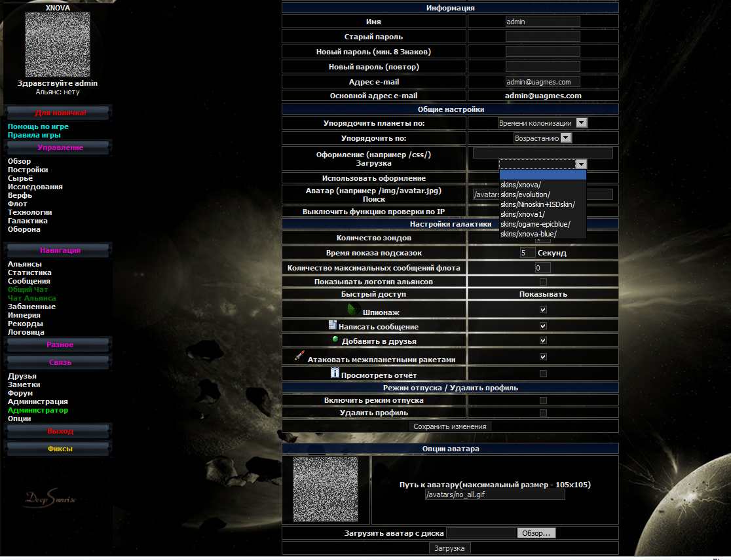
Task: Uncheck the Написать сообщение checkbox
Action: tap(543, 326)
